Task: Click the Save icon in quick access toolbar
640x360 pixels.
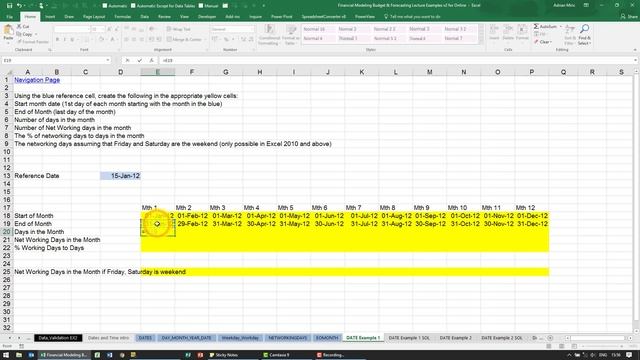Action: coord(9,6)
